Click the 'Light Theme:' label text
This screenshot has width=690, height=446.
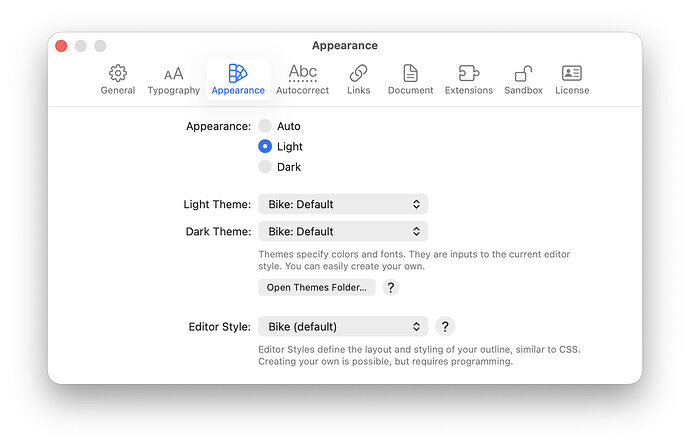[217, 205]
